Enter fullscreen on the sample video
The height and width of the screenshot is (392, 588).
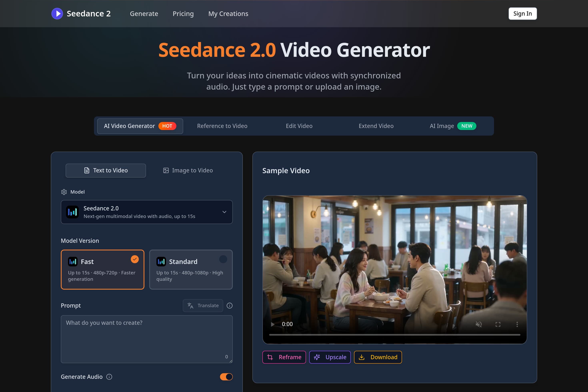[498, 324]
